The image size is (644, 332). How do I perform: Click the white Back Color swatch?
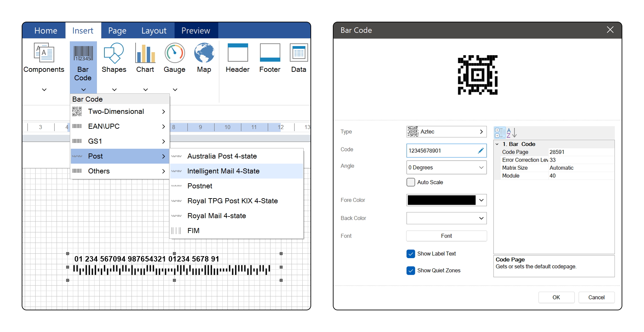442,218
